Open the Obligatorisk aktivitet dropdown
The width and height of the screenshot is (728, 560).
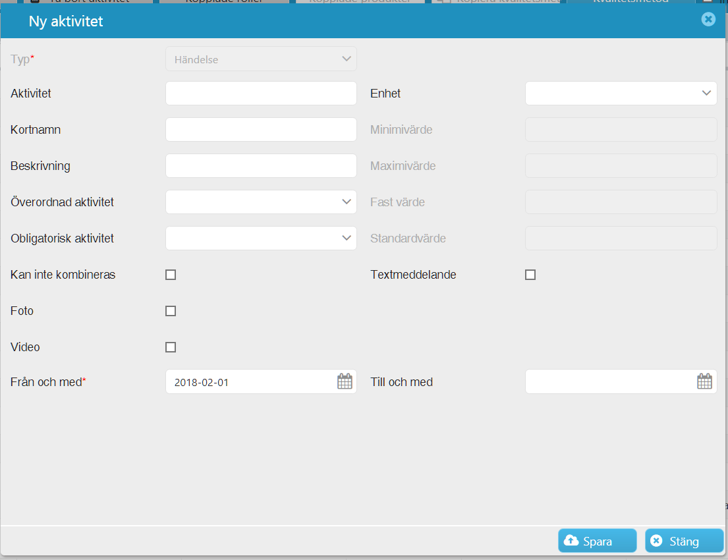[261, 238]
